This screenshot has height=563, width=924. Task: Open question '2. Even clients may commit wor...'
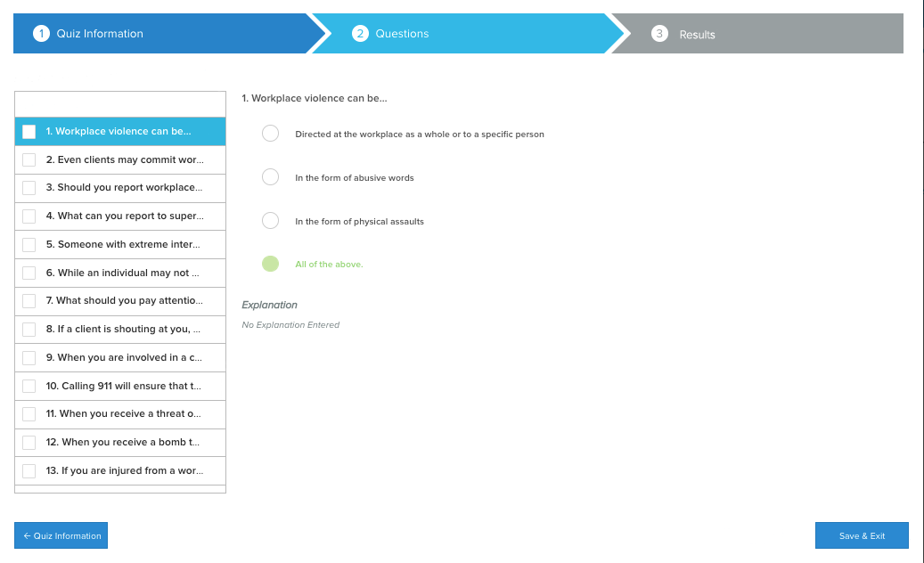coord(120,159)
